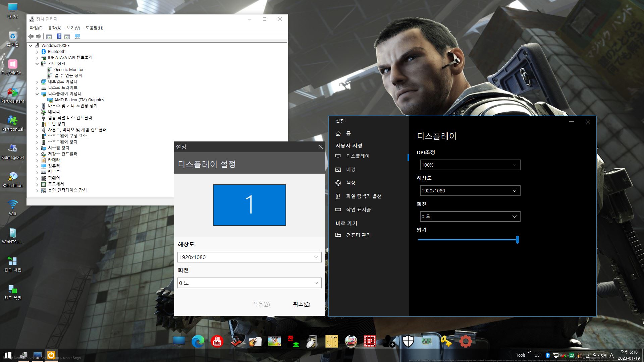Viewport: 644px width, 362px height.
Task: Open the 동작(A) menu
Action: (x=54, y=28)
